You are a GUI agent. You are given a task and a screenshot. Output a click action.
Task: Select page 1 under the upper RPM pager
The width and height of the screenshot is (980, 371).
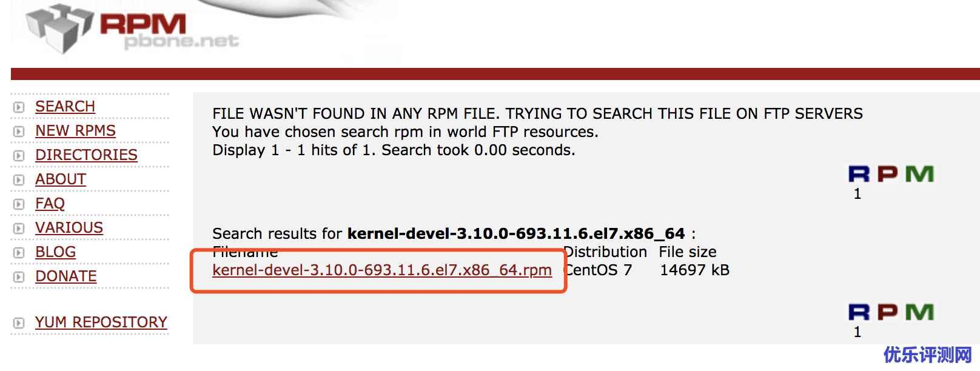pyautogui.click(x=857, y=194)
